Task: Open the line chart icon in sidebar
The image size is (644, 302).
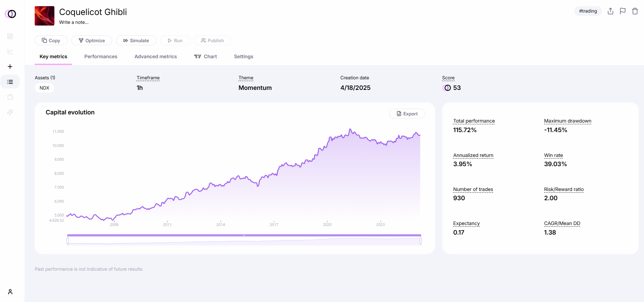Action: (x=10, y=51)
